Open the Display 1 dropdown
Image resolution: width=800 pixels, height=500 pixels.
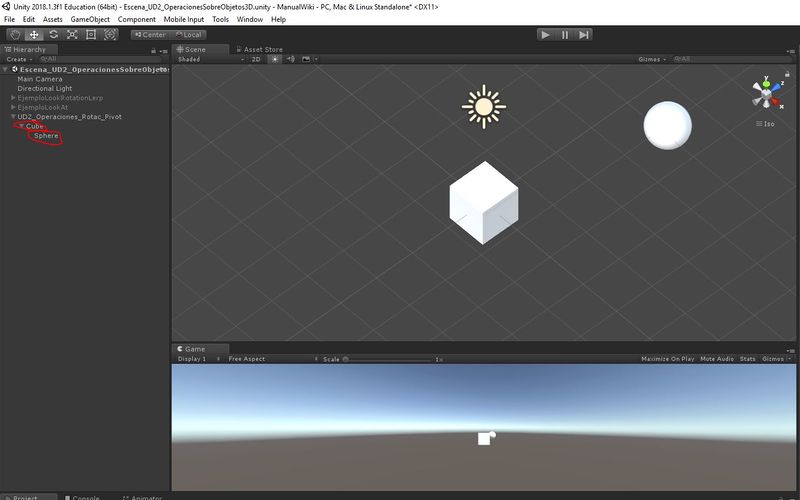tap(199, 359)
